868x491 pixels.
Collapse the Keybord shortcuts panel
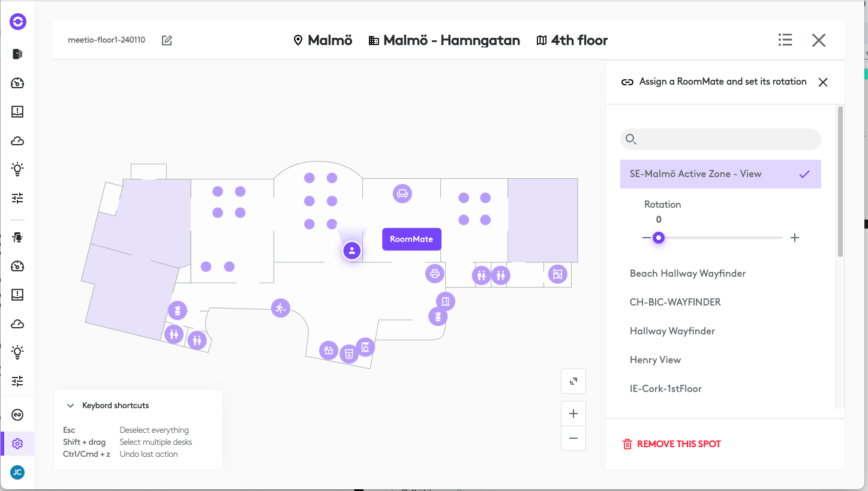coord(71,406)
